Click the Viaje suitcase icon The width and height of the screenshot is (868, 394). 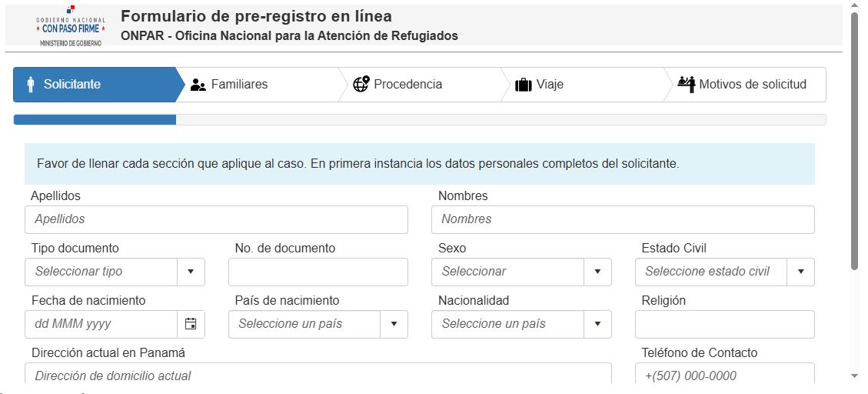click(524, 85)
